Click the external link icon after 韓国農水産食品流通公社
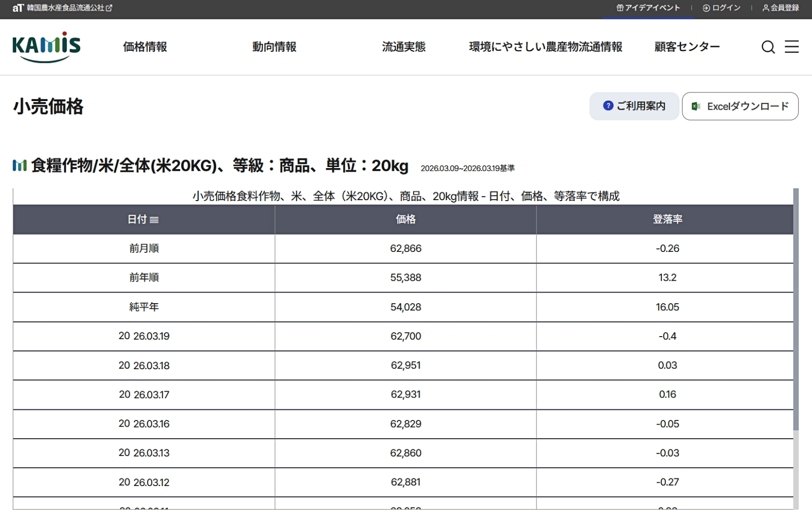The image size is (812, 521). coord(109,8)
